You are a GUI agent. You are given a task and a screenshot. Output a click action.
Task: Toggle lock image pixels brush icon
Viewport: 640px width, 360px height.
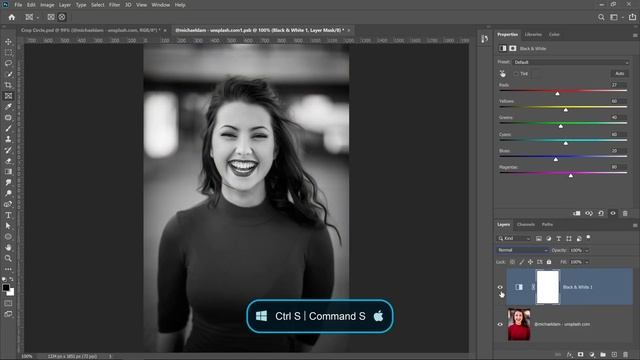[x=522, y=262]
